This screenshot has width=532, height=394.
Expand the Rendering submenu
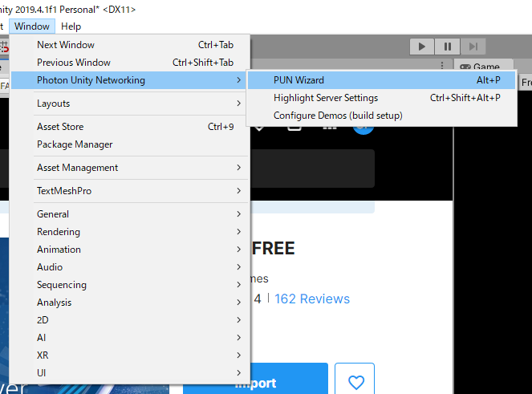[130, 232]
